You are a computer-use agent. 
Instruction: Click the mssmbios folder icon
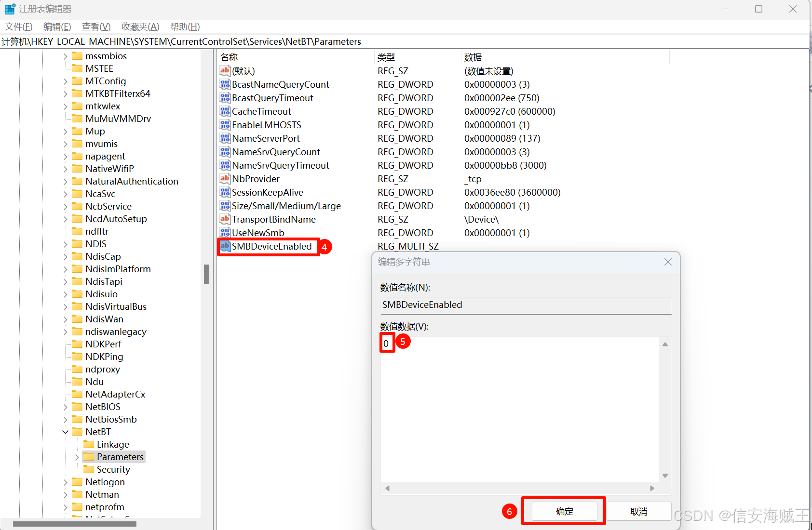pos(77,55)
